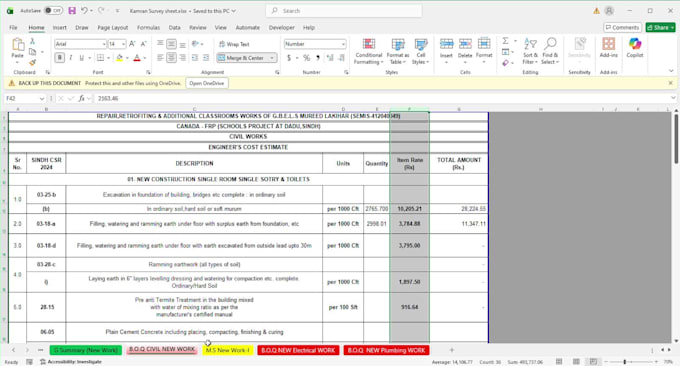Screen dimensions: 680x366
Task: Collapse the ribbon with chevron
Action: pos(671,71)
